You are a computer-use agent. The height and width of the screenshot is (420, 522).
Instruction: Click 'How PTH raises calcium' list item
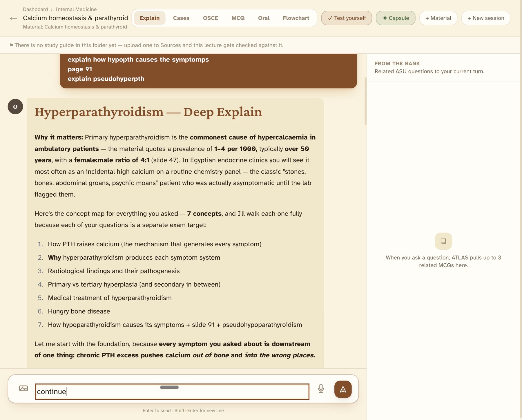tap(155, 244)
